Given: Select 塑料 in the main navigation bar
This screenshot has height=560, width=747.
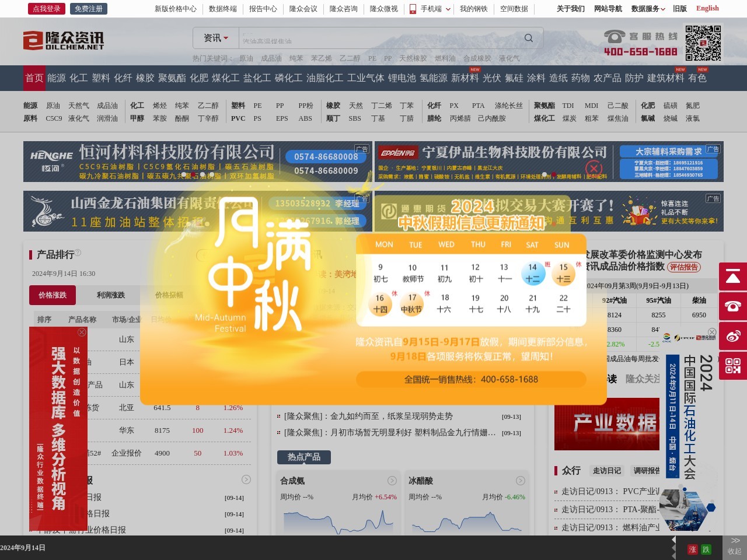Looking at the screenshot, I should pos(101,78).
